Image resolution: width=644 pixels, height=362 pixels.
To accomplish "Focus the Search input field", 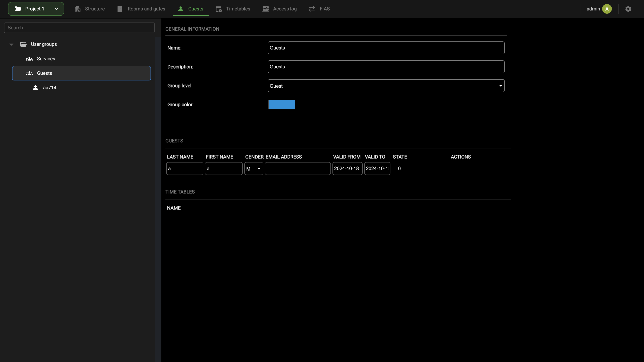I will pos(79,28).
